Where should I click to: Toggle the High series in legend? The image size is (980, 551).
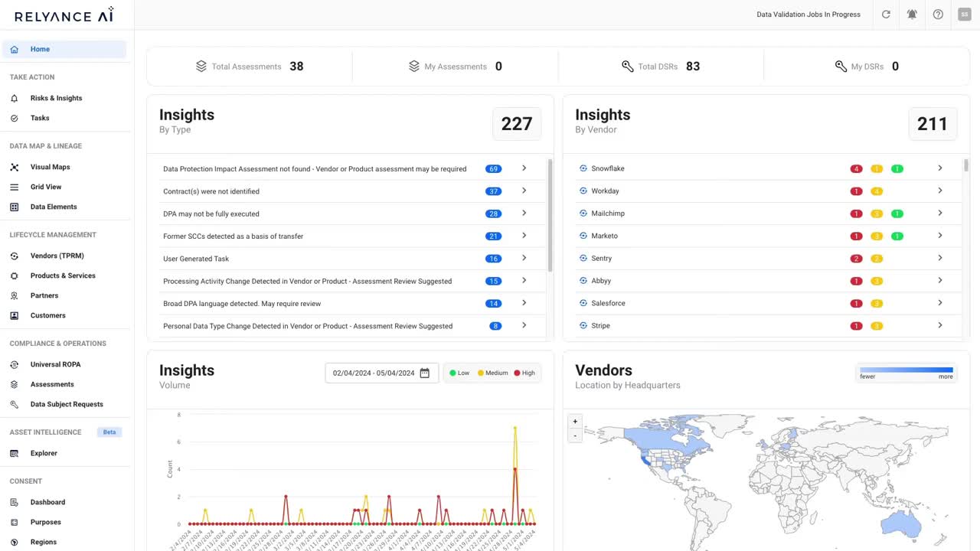(524, 373)
